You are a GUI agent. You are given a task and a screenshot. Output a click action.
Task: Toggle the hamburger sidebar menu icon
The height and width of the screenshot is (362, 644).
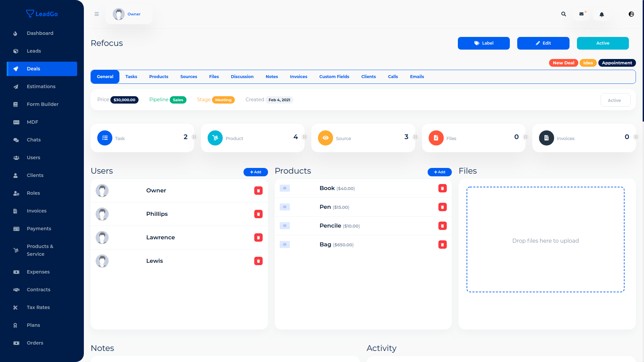point(97,14)
